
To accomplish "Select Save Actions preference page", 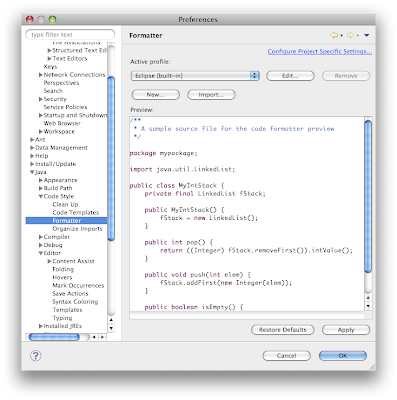I will coord(70,294).
